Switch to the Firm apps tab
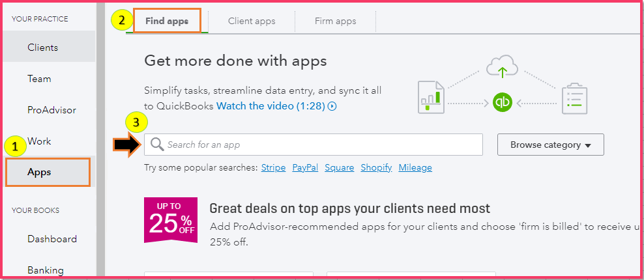 tap(335, 21)
